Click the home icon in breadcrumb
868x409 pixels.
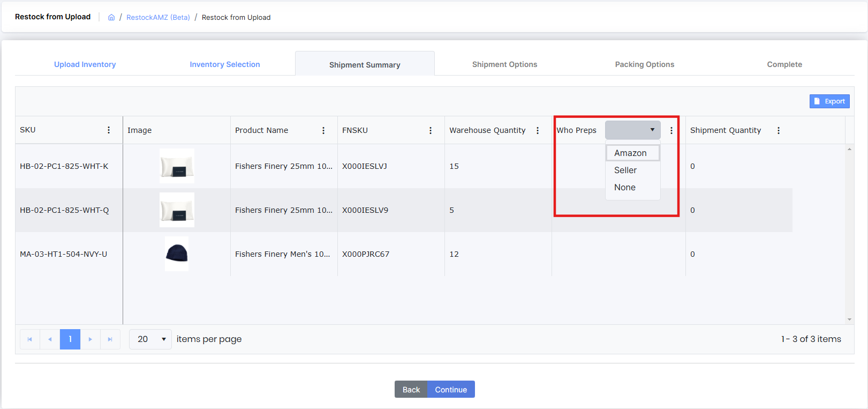pos(111,17)
